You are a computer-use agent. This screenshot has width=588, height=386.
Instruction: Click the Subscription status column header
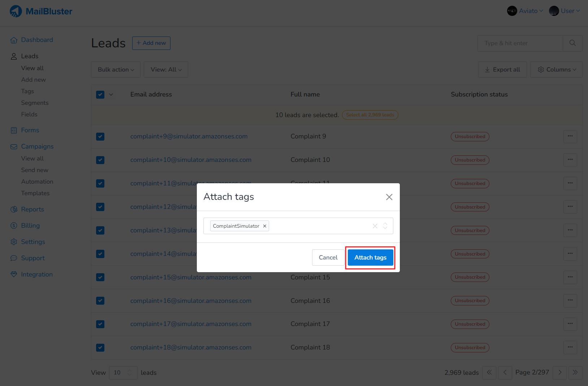pyautogui.click(x=479, y=94)
